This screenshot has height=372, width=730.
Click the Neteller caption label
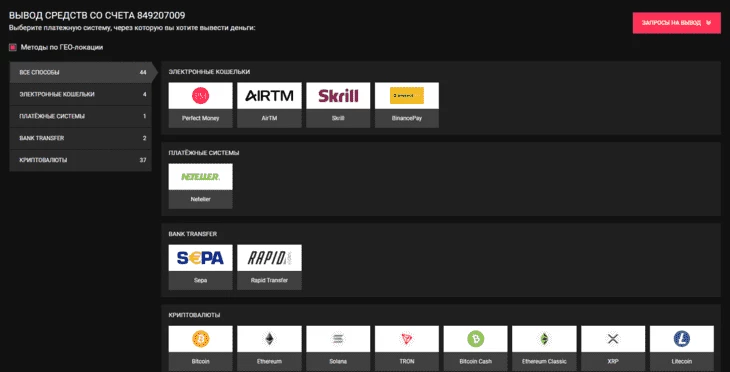[x=200, y=199]
